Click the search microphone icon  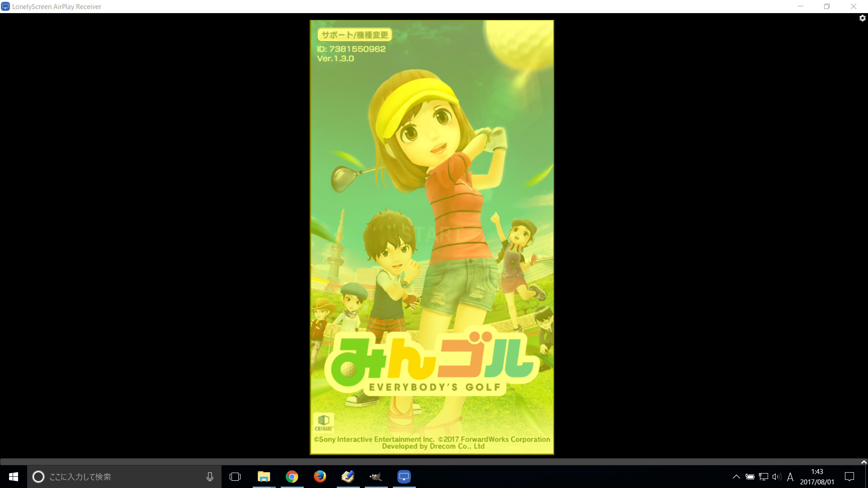pyautogui.click(x=210, y=477)
